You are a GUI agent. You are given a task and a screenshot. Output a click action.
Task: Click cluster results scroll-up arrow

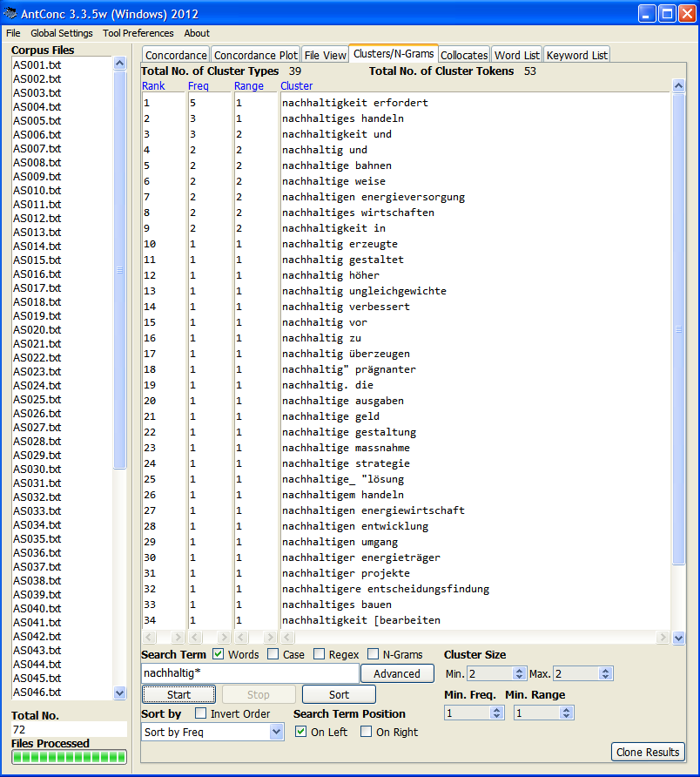click(x=678, y=86)
